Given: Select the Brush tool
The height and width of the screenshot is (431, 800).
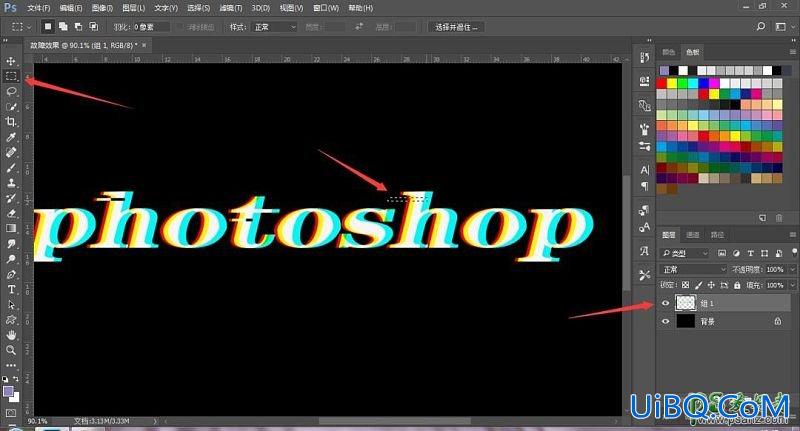Looking at the screenshot, I should point(11,168).
